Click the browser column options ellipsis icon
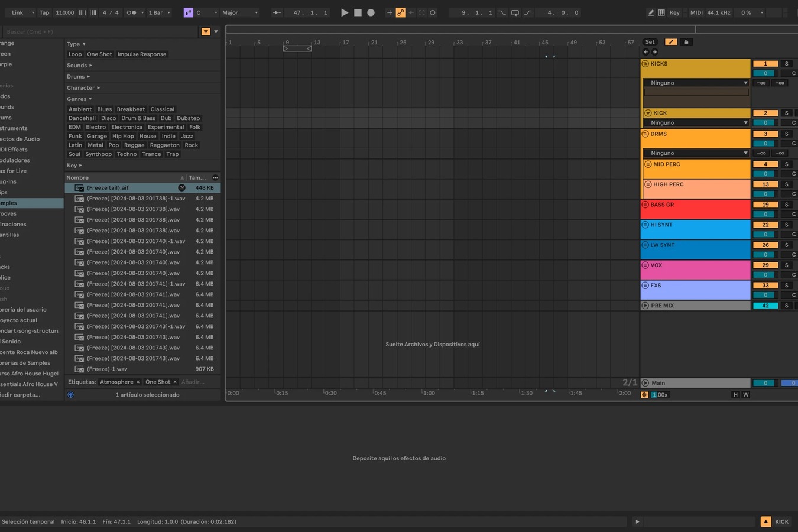This screenshot has width=798, height=532. (215, 177)
